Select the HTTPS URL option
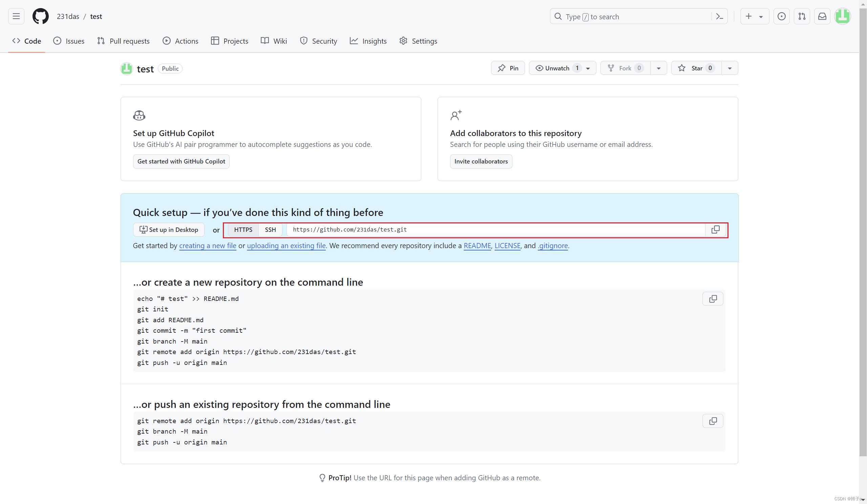 click(243, 229)
